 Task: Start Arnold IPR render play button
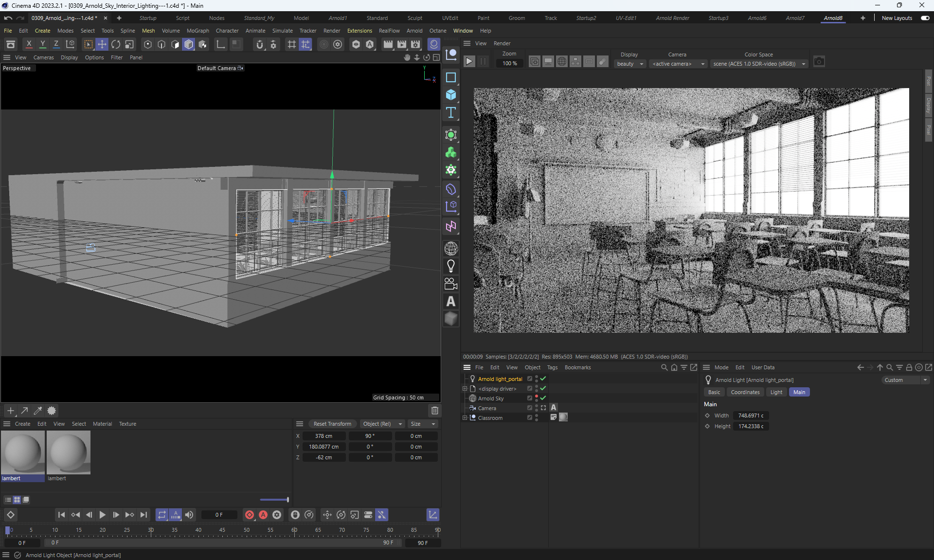tap(469, 62)
